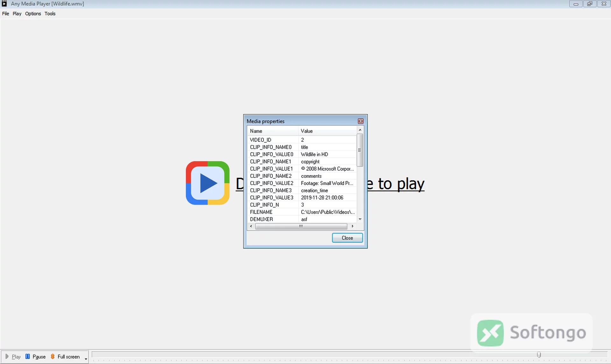
Task: Select the CLIP_INFO_N row
Action: [302, 205]
